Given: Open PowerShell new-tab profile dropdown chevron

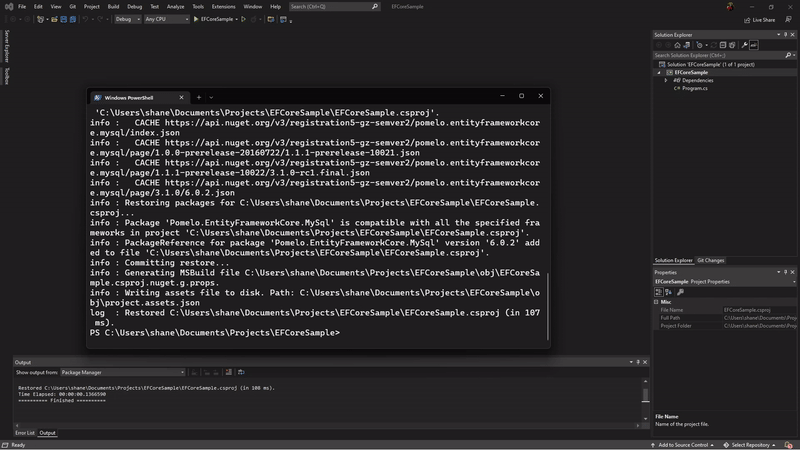Looking at the screenshot, I should pyautogui.click(x=211, y=97).
